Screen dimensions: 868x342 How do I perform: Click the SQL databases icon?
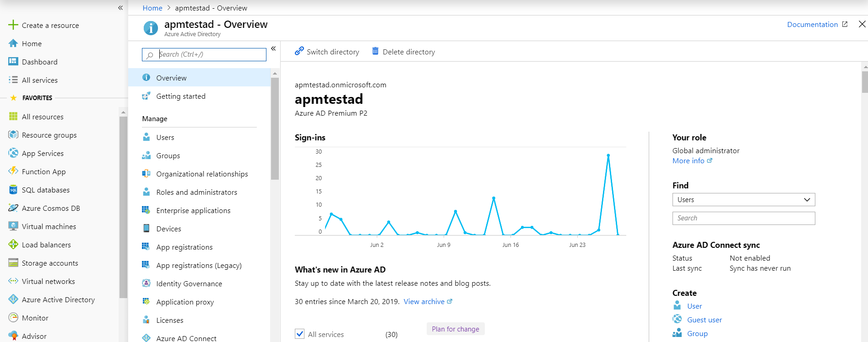pyautogui.click(x=13, y=190)
